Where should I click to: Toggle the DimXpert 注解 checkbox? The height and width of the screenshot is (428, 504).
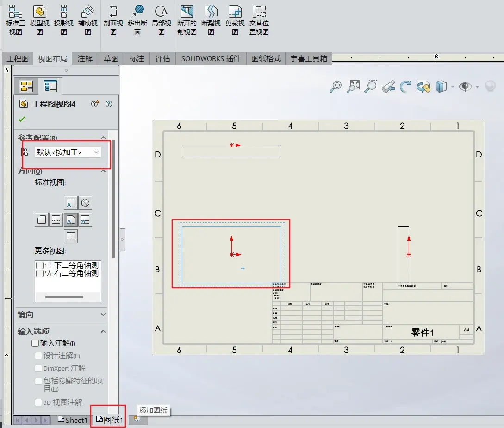[38, 368]
